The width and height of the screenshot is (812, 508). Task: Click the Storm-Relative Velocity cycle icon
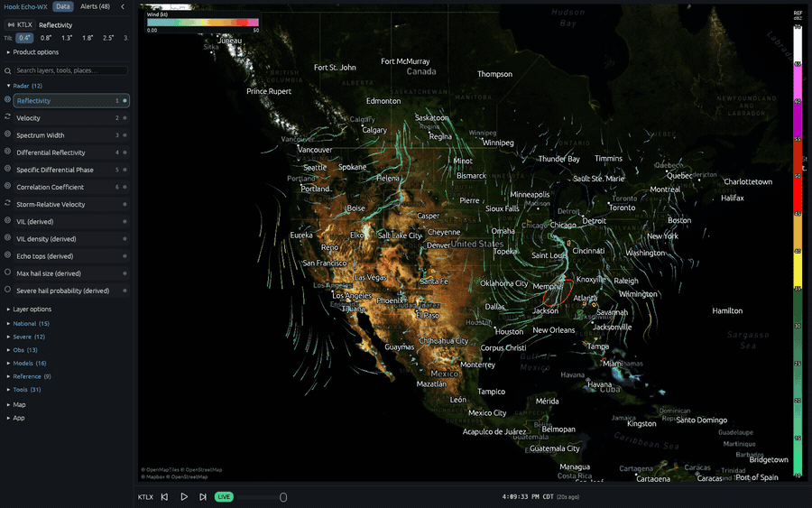click(x=7, y=203)
